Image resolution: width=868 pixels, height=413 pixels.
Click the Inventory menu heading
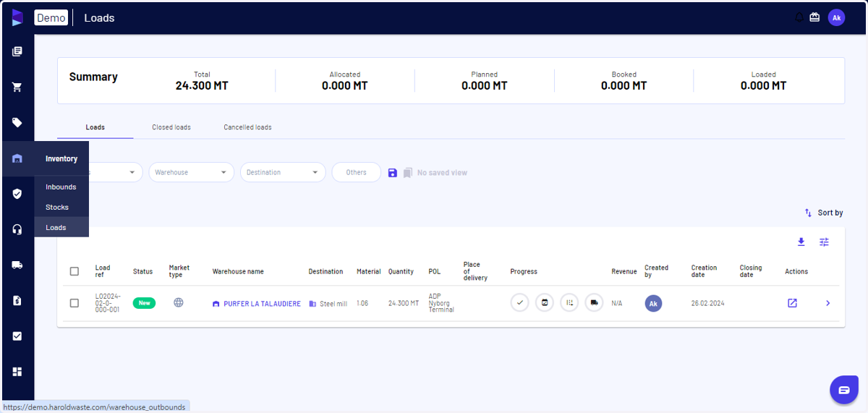tap(61, 158)
